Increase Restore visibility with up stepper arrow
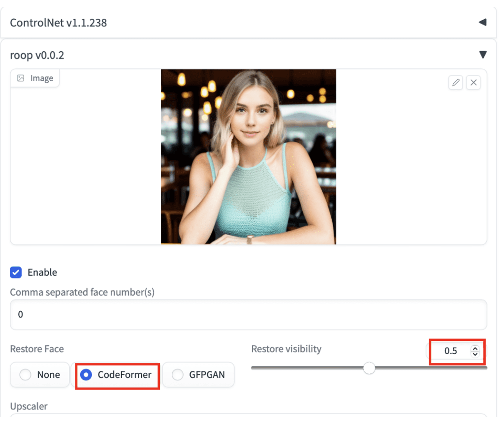 click(475, 348)
